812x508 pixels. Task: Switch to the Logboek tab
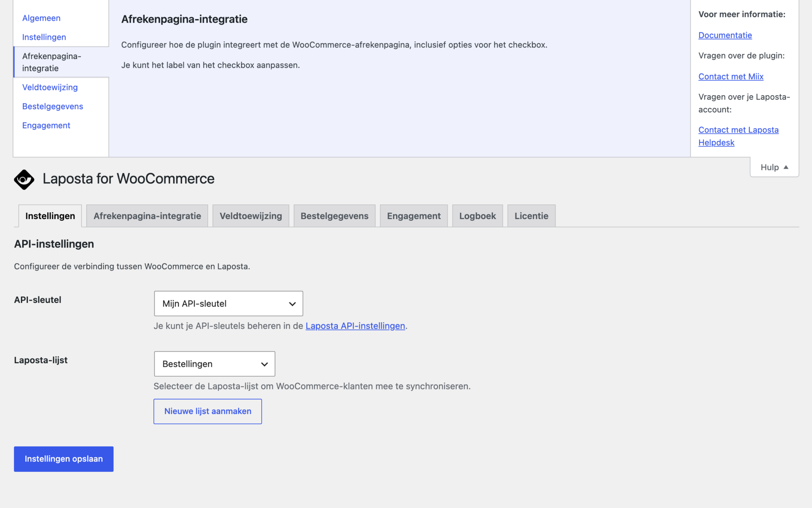click(x=477, y=216)
